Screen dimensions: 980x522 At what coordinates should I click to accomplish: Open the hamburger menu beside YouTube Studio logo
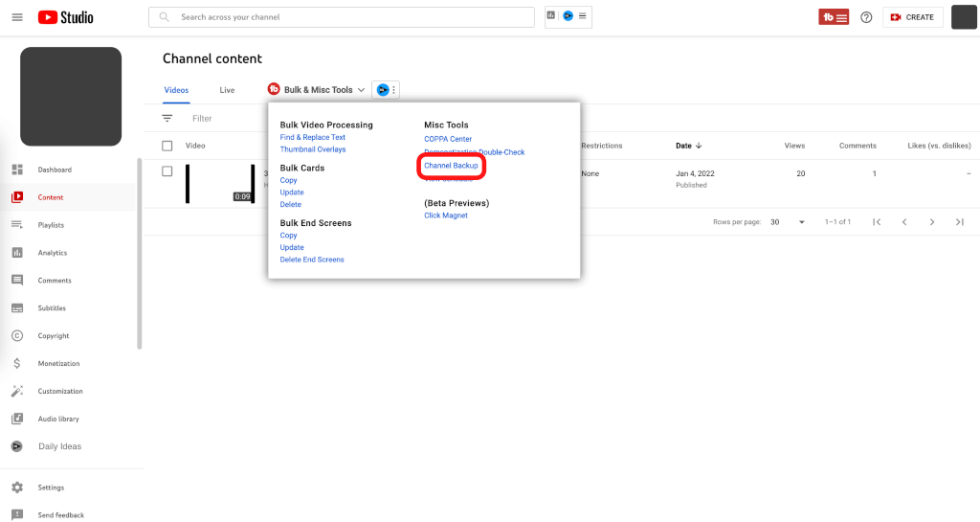(x=17, y=17)
